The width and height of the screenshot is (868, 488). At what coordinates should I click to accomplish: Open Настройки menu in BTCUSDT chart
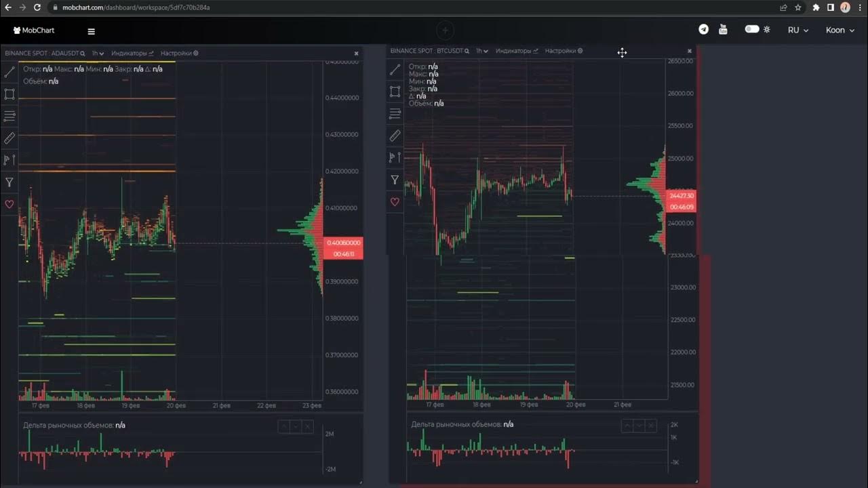tap(564, 51)
